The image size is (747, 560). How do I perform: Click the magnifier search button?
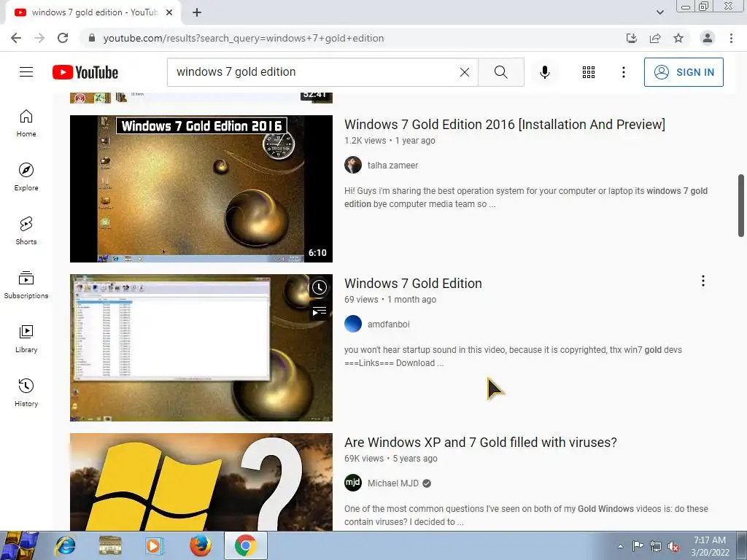point(500,72)
